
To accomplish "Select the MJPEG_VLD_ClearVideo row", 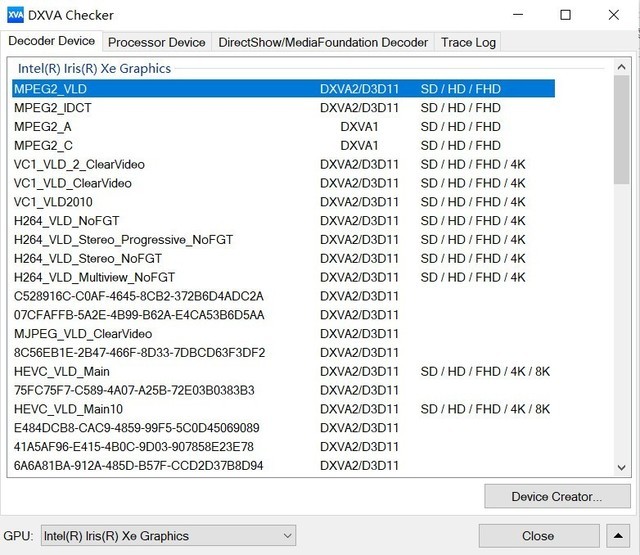I will [283, 334].
